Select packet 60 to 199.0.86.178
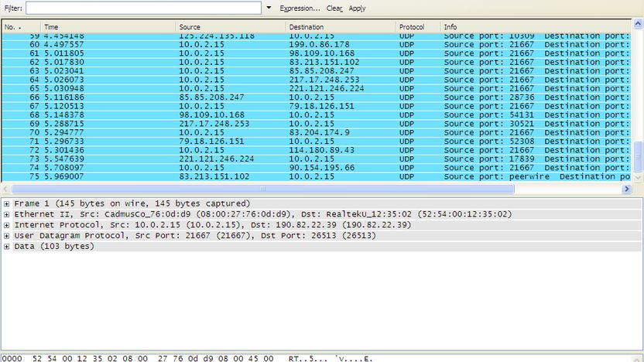 [317, 44]
